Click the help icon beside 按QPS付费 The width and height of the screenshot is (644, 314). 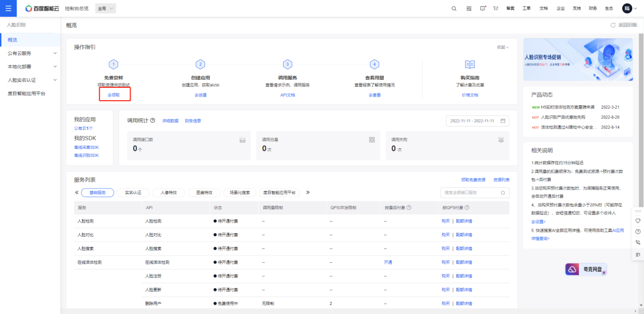467,207
